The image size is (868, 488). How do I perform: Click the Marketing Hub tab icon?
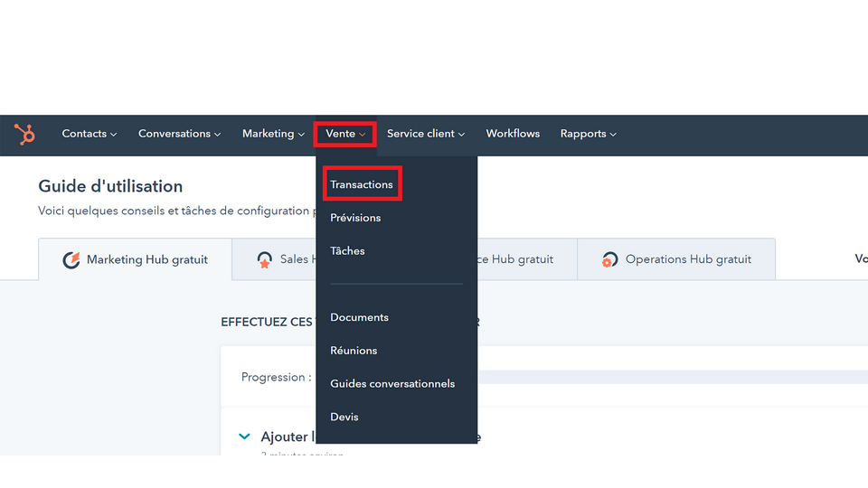tap(71, 259)
